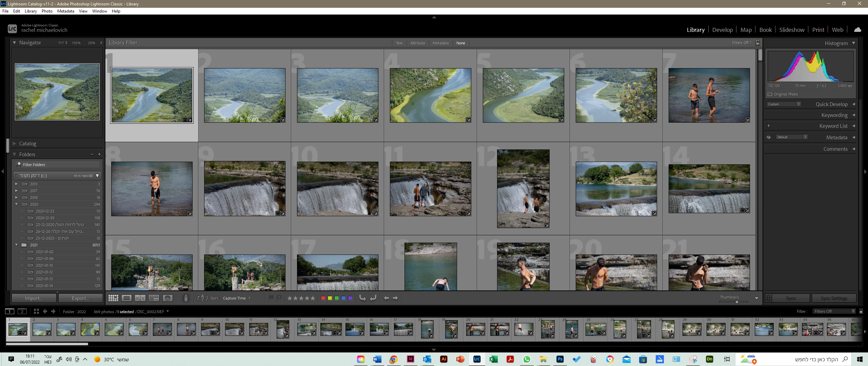Tick the Original Photo checkbox
Viewport: 868px width, 366px height.
click(x=770, y=94)
